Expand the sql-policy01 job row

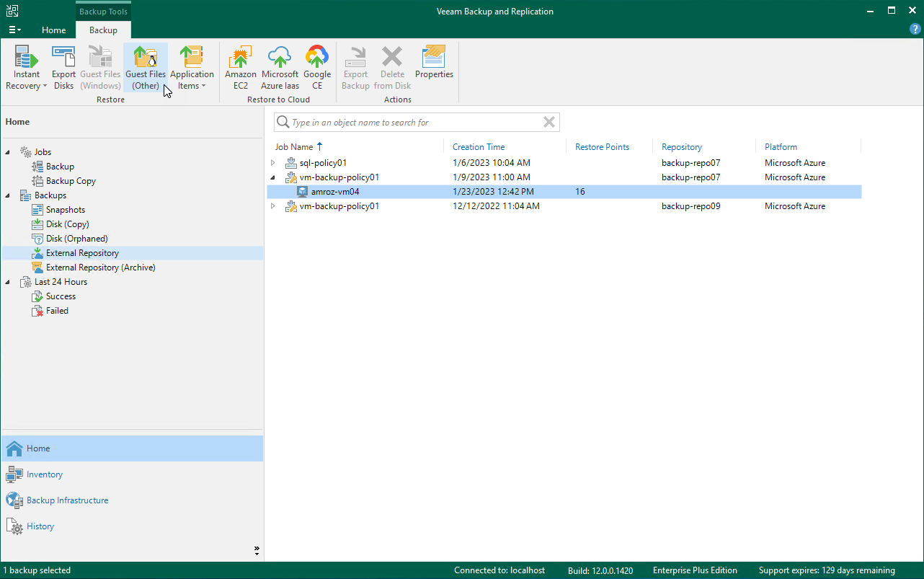[x=273, y=163]
